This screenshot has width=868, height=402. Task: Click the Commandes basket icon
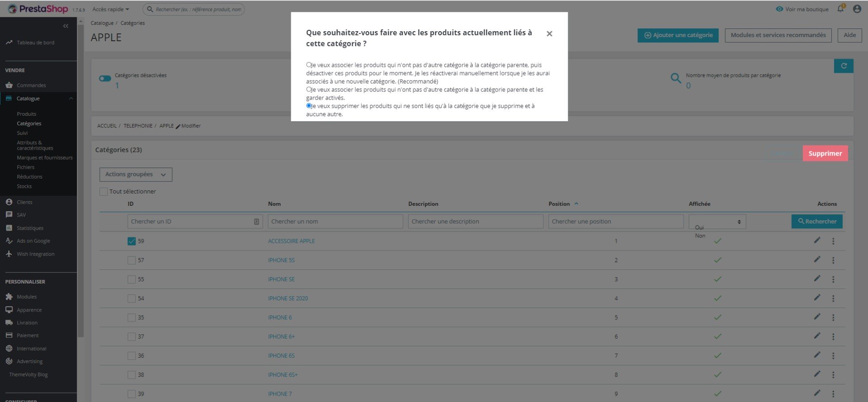click(x=9, y=85)
